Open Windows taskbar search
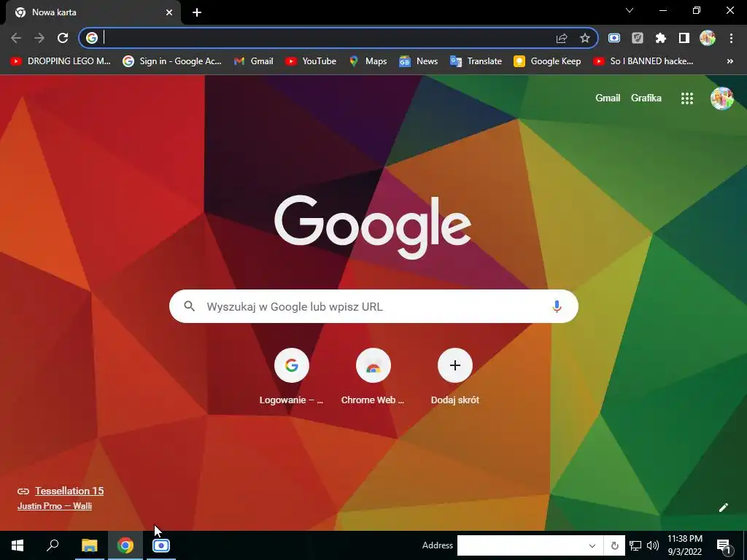The image size is (747, 560). [53, 545]
